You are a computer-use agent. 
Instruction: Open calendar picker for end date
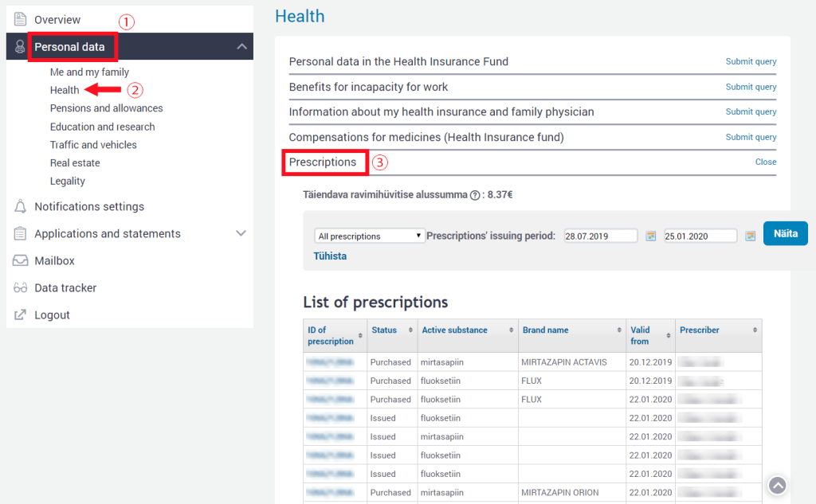point(750,236)
